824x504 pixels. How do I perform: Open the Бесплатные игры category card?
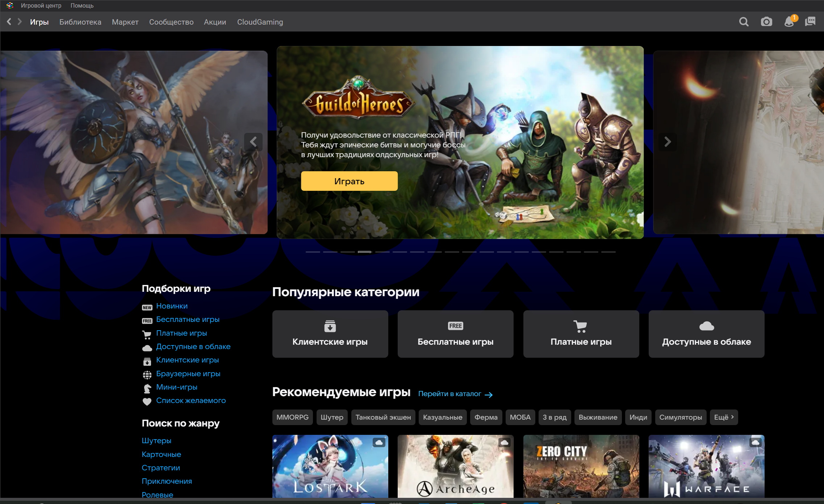point(455,334)
